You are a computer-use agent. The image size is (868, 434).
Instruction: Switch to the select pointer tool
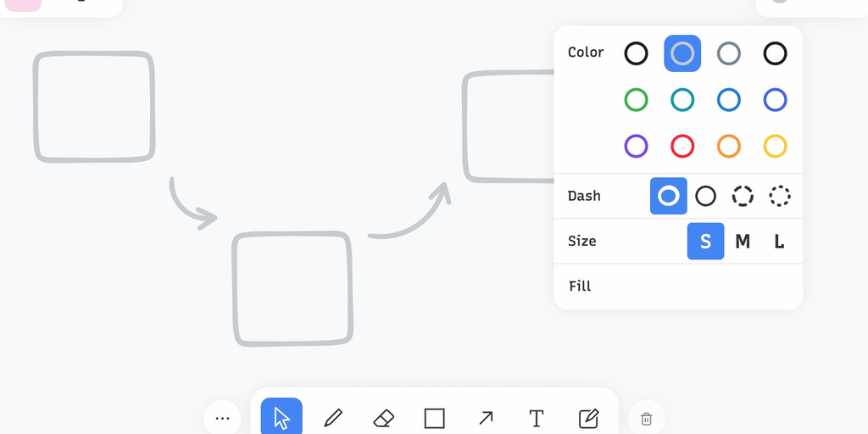coord(281,418)
